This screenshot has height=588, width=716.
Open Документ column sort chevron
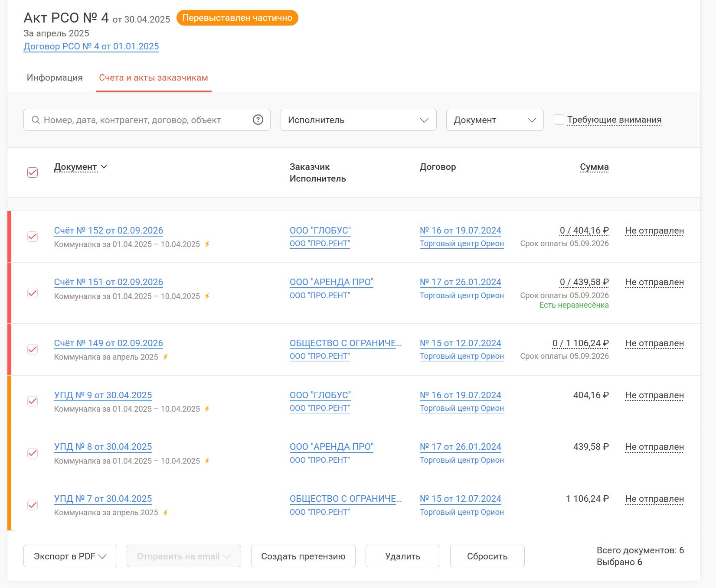104,167
